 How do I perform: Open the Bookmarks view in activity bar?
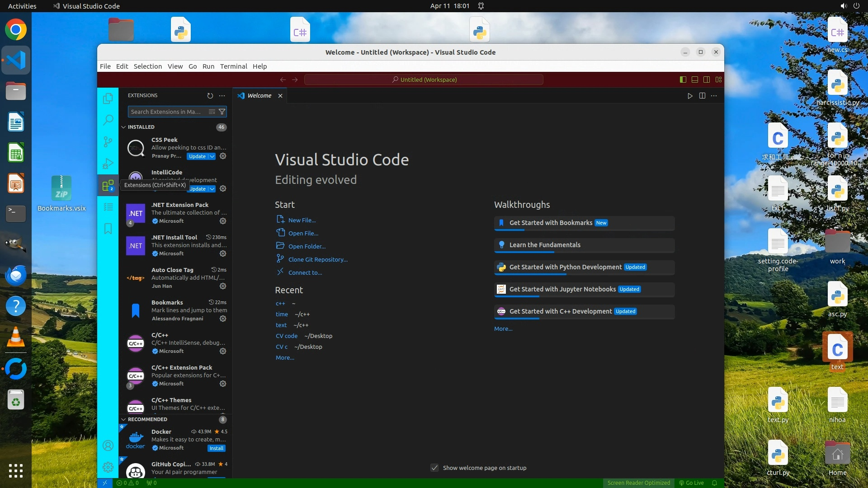108,229
